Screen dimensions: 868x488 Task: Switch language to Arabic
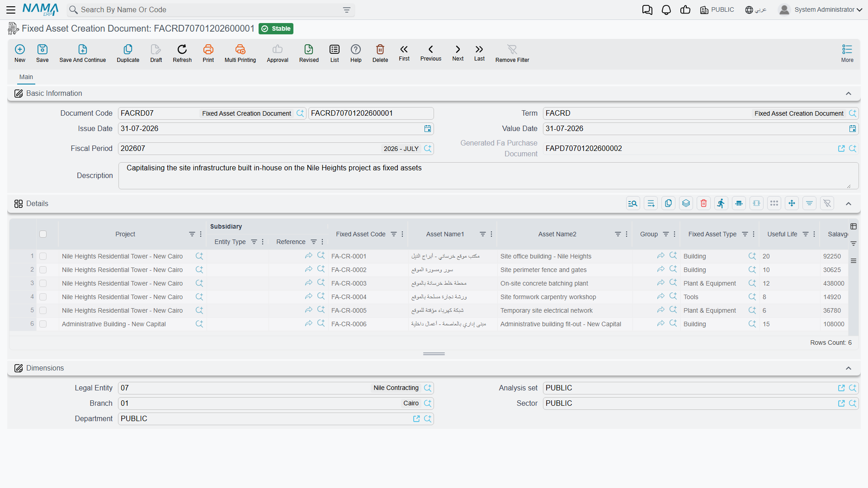pyautogui.click(x=756, y=10)
